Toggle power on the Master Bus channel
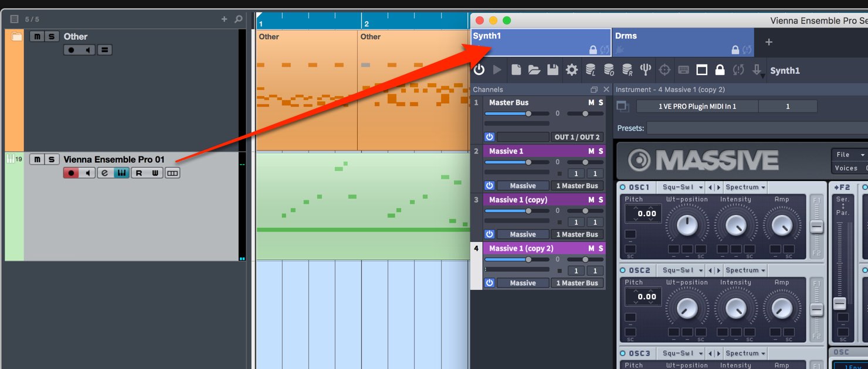 coord(490,137)
